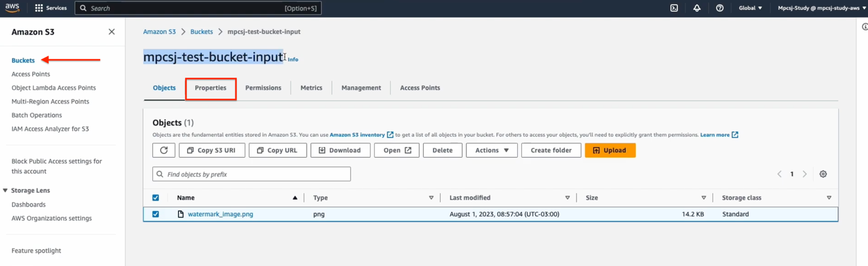This screenshot has width=868, height=266.
Task: Refresh the objects list
Action: (164, 150)
